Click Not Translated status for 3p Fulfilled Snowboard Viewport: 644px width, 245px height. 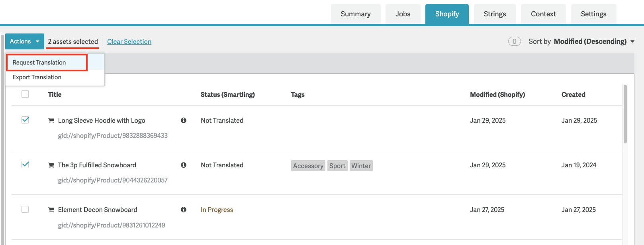coord(222,165)
